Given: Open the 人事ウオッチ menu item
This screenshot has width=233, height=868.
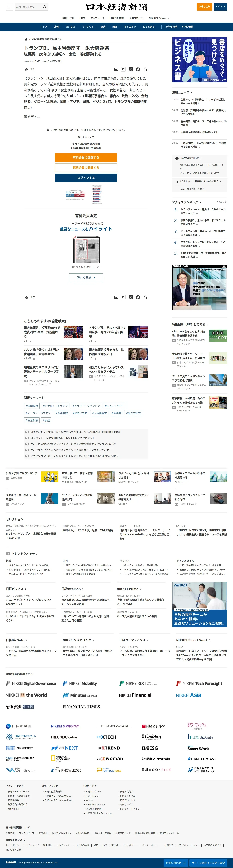Looking at the screenshot, I should click(x=136, y=18).
